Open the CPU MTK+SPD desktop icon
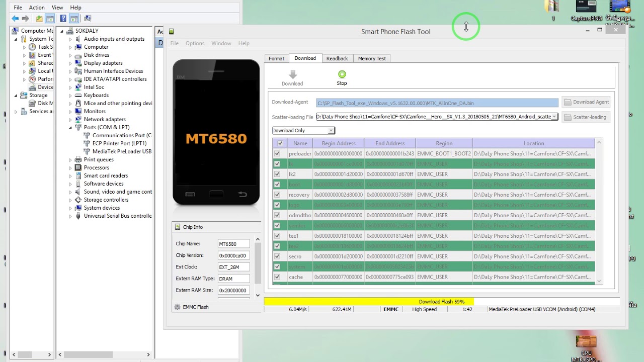The image size is (644, 362). 586,348
